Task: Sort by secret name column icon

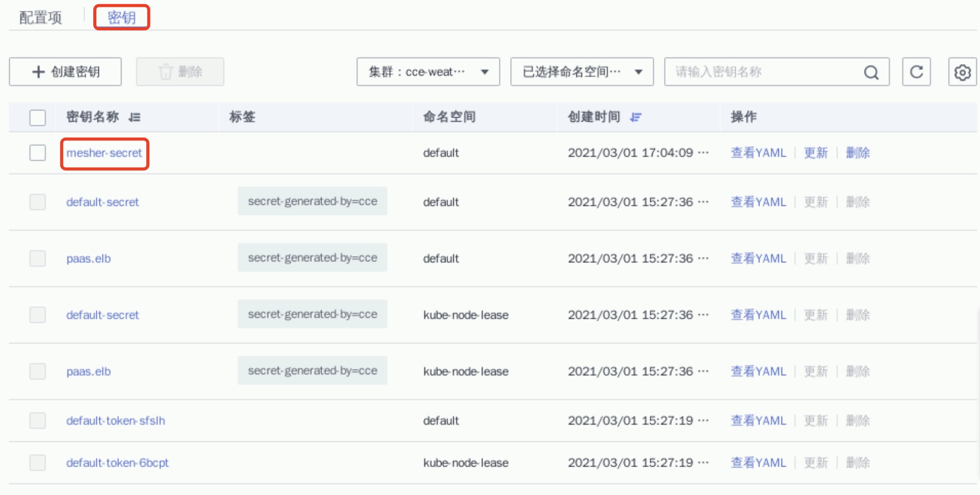Action: [x=134, y=118]
